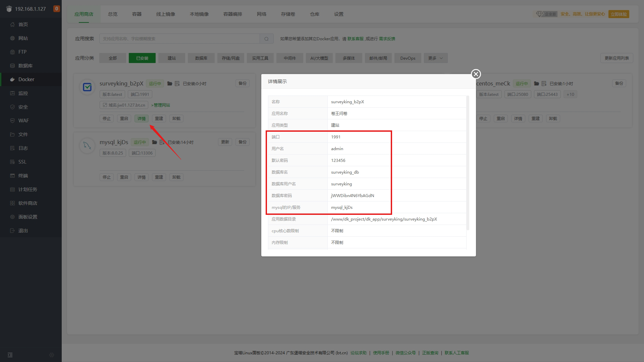The width and height of the screenshot is (644, 362).
Task: Switch to the 存储卷 tab
Action: [288, 14]
